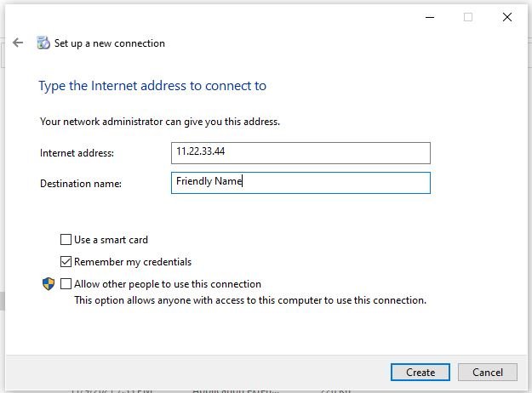The width and height of the screenshot is (532, 393).
Task: Uncheck the Remember my credentials checkbox
Action: (66, 262)
